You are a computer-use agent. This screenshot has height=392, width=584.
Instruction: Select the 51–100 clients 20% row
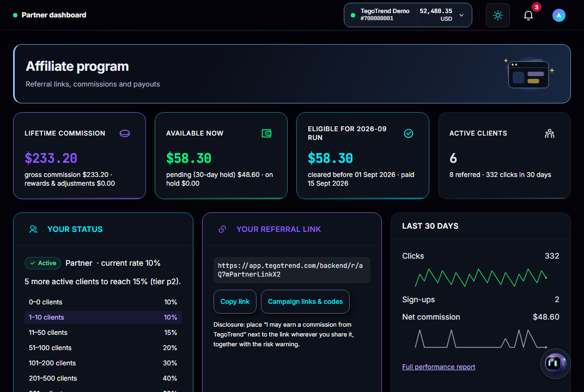pos(103,348)
